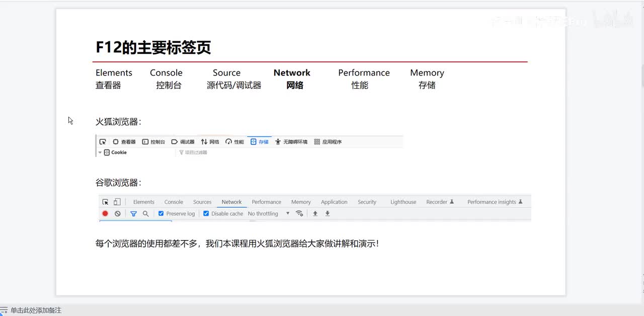This screenshot has width=644, height=316.
Task: Click the Chrome inspect element cursor icon
Action: tap(105, 202)
